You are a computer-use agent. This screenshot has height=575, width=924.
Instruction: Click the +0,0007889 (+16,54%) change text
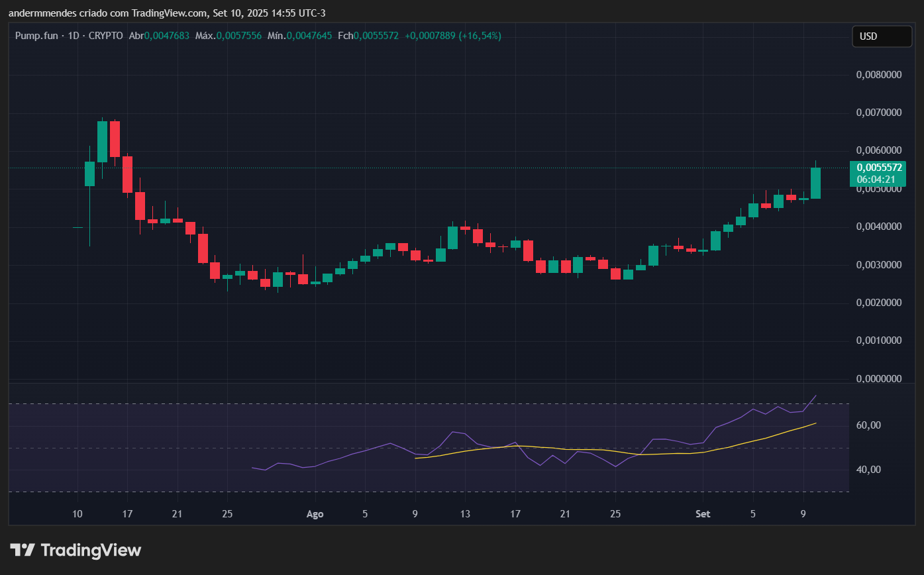pyautogui.click(x=453, y=36)
